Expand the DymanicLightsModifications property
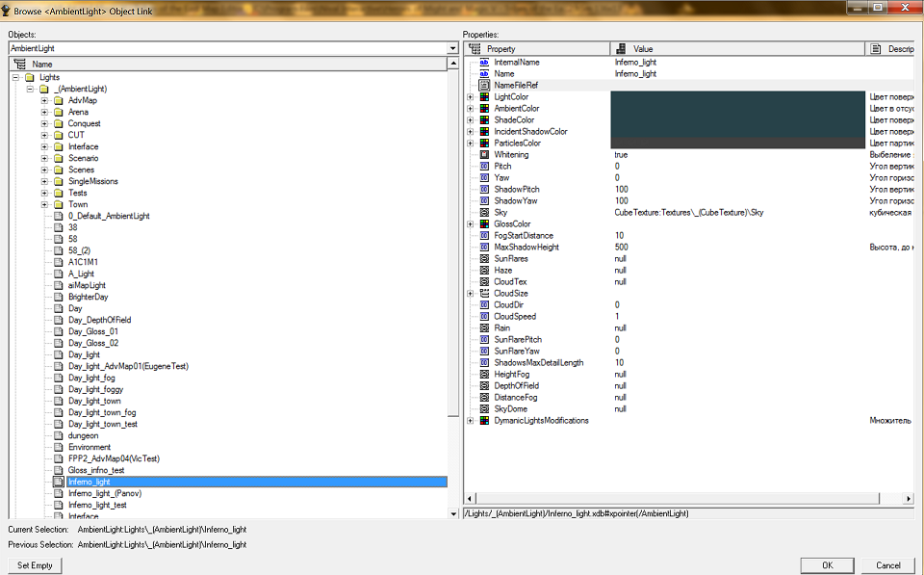The image size is (924, 575). [x=471, y=421]
